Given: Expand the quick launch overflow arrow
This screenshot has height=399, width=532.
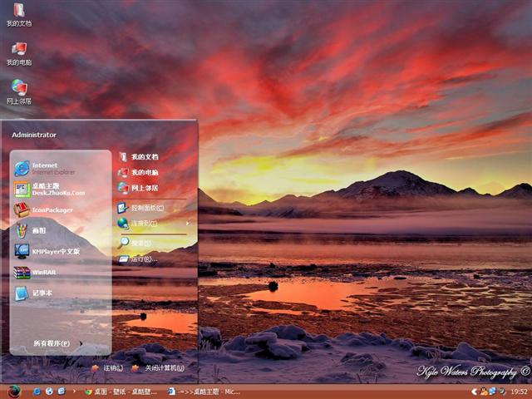Looking at the screenshot, I should (74, 392).
